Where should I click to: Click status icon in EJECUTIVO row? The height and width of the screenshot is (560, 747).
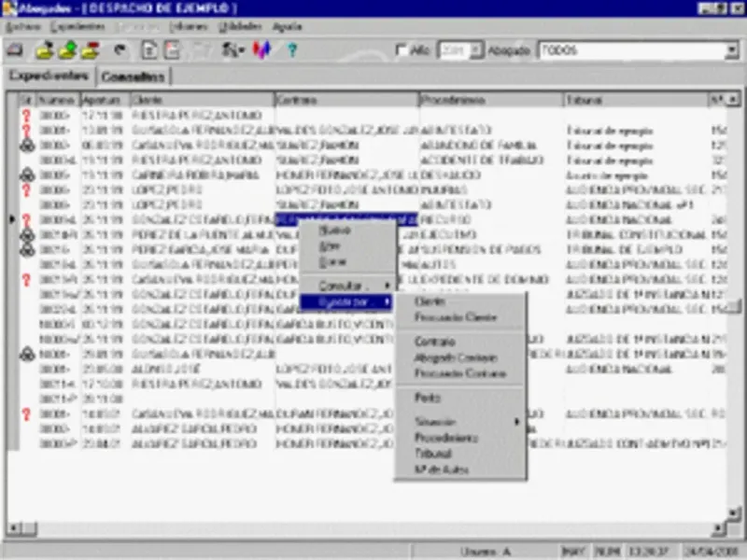(27, 235)
